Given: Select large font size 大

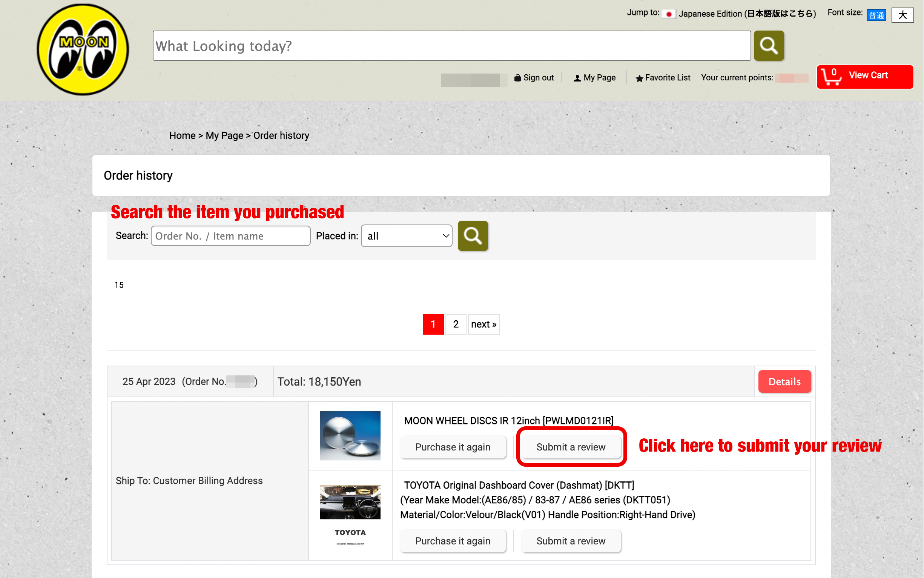Looking at the screenshot, I should click(x=902, y=15).
